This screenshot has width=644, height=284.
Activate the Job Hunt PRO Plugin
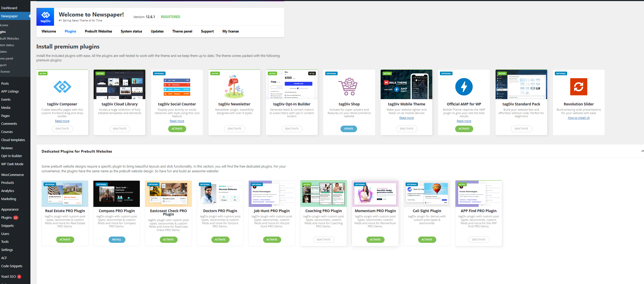tap(272, 240)
